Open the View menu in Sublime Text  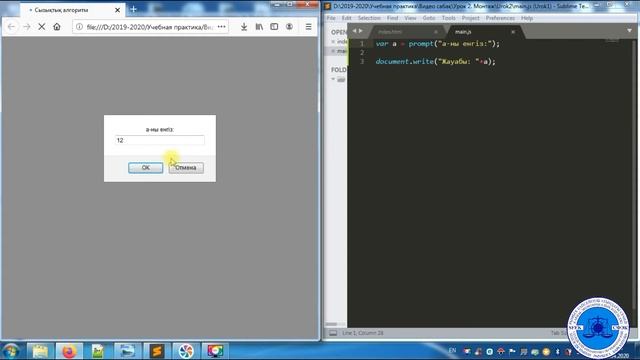[410, 18]
